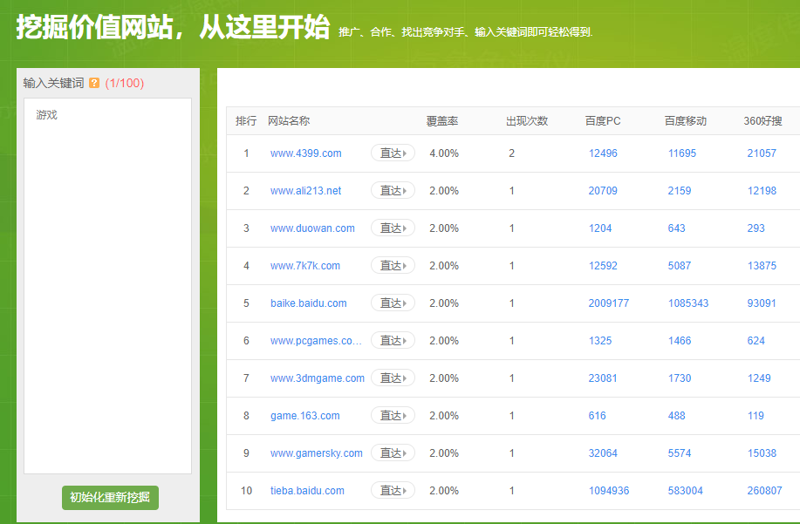Click 百度PC value 12496 for 4399
Screen dimensions: 800x524
[603, 153]
